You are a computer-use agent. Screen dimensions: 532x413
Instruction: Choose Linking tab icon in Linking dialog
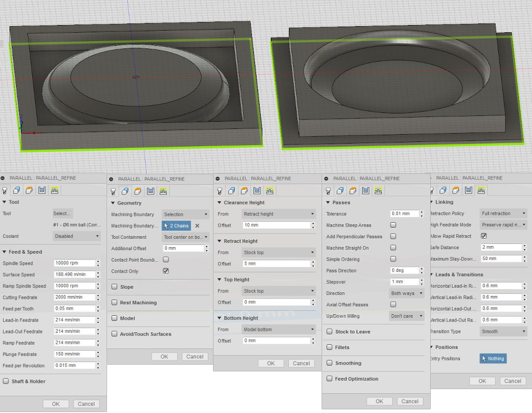pos(481,190)
